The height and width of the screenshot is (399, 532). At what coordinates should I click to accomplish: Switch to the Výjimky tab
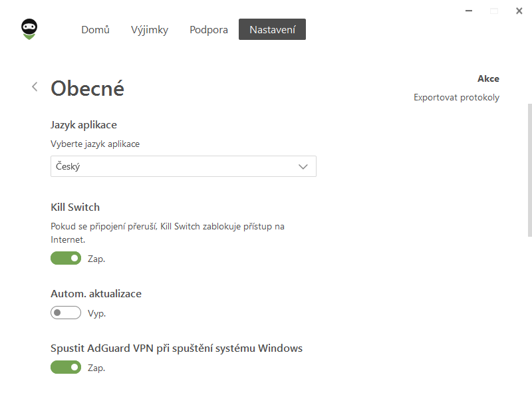coord(150,30)
